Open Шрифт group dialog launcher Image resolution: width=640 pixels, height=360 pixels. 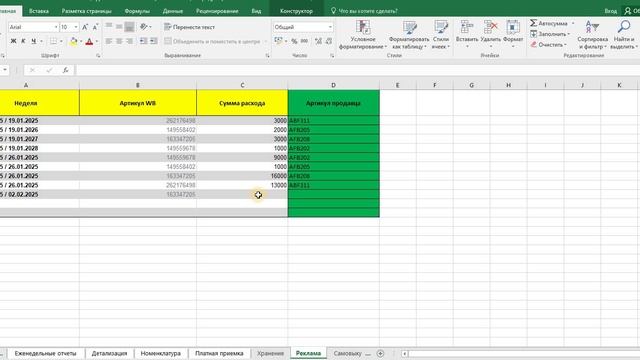98,56
